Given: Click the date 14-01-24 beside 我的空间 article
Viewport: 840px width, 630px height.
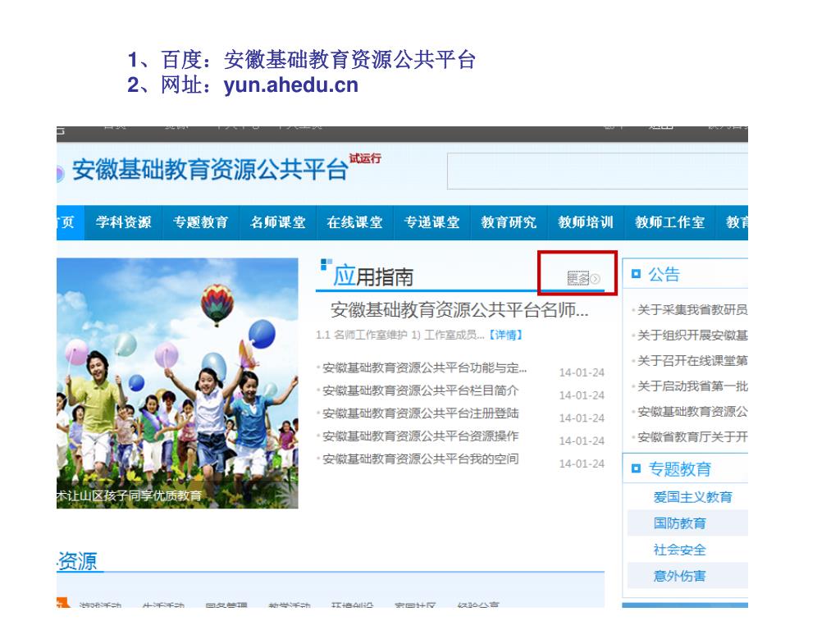Looking at the screenshot, I should (x=582, y=464).
